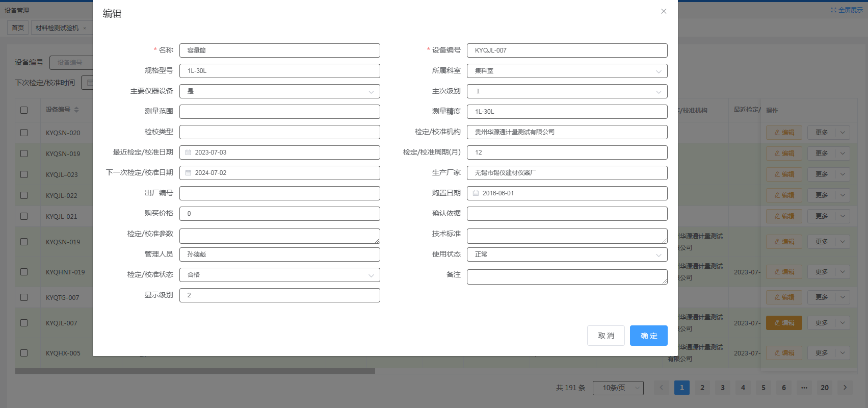This screenshot has width=868, height=408.
Task: Click the calendar icon in 最近检定/校准日期 field
Action: coord(188,152)
